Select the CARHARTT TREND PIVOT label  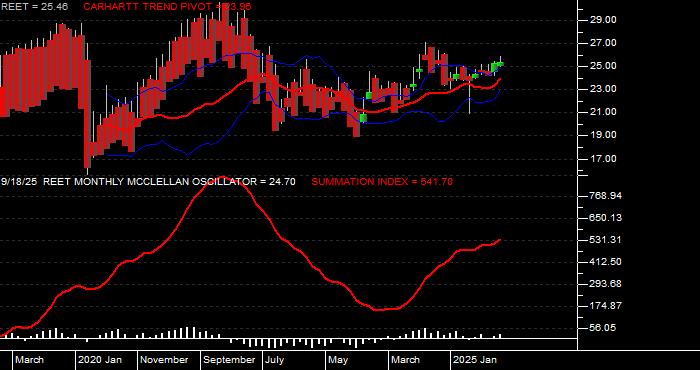(167, 6)
